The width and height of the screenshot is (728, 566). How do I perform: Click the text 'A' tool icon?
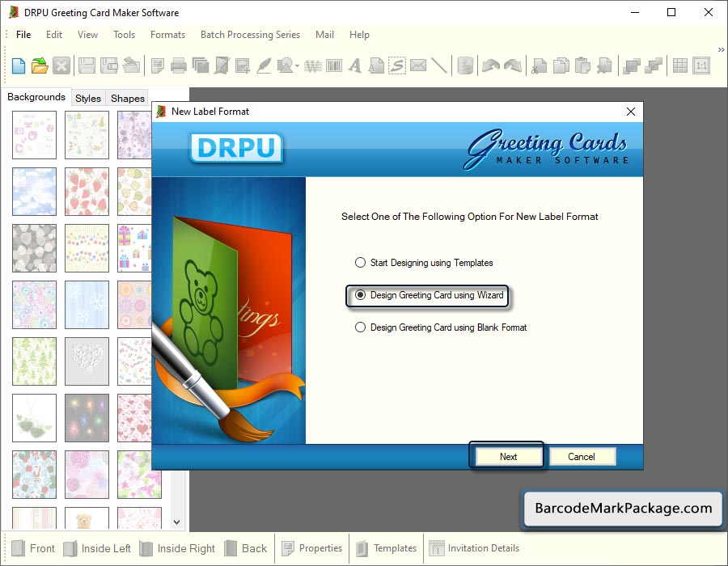(355, 65)
